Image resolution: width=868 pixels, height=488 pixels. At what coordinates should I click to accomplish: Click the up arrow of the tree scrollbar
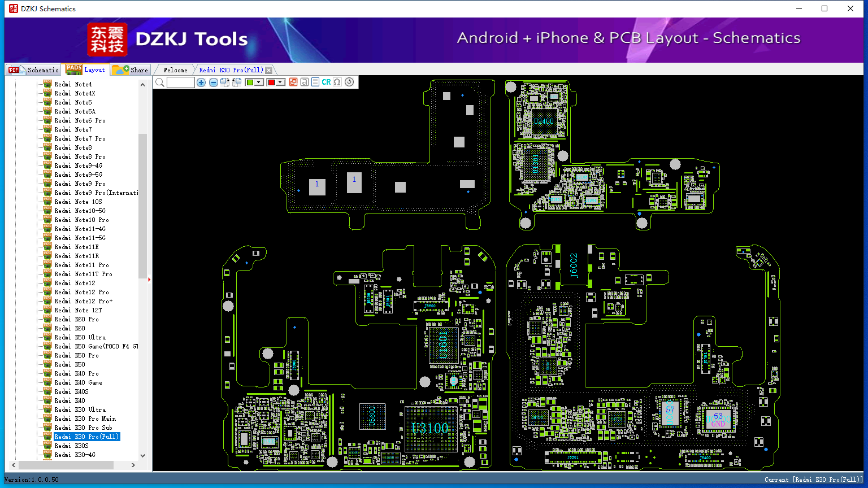point(142,85)
